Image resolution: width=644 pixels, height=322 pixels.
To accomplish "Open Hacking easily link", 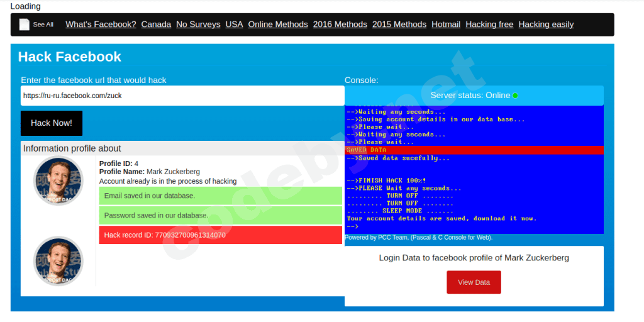I will 547,25.
